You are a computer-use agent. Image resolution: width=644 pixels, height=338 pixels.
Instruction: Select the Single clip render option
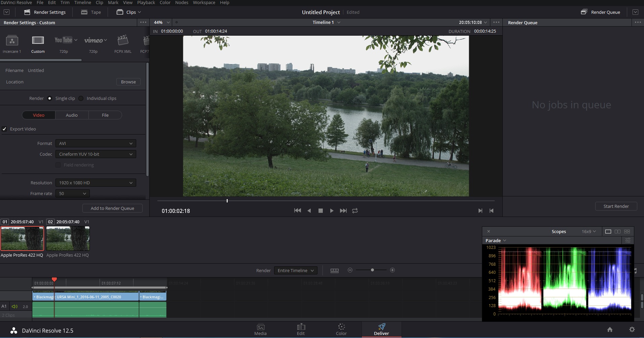click(x=50, y=98)
